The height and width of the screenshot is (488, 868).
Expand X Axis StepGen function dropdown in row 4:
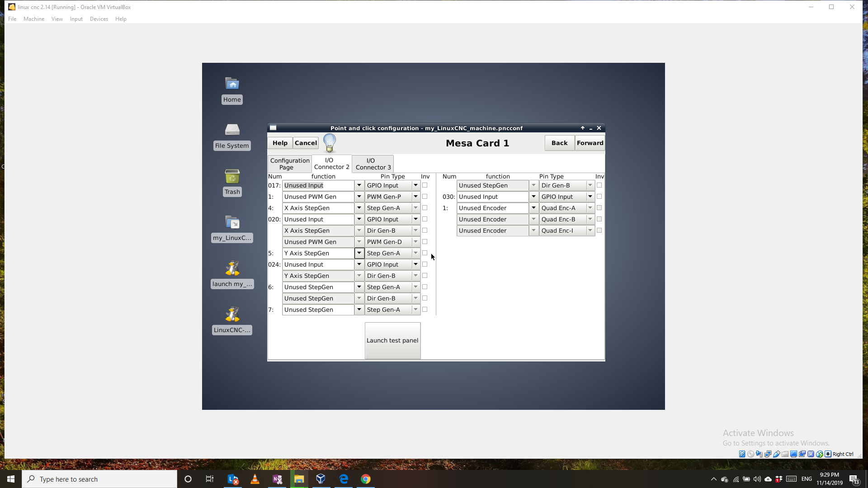[x=359, y=208]
